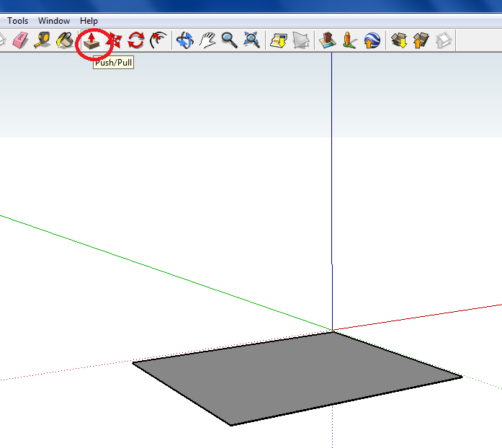Pick the Paint Bucket tool
This screenshot has width=502, height=448.
coord(65,40)
